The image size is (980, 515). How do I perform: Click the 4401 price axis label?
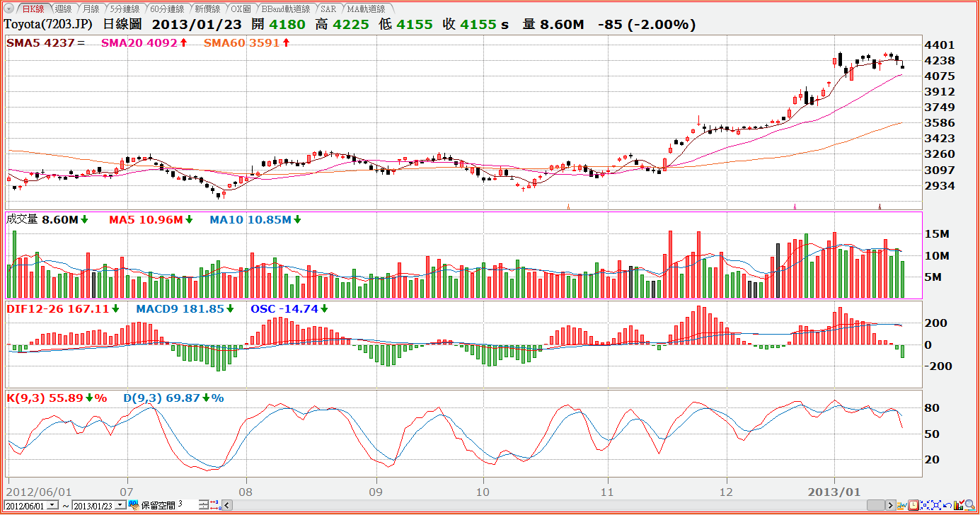click(940, 45)
